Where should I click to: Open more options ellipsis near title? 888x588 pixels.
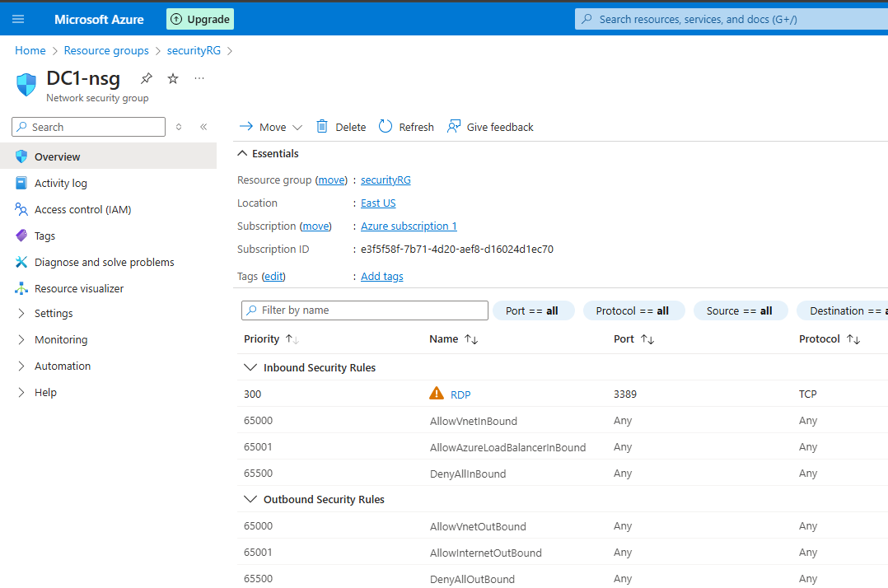(199, 78)
